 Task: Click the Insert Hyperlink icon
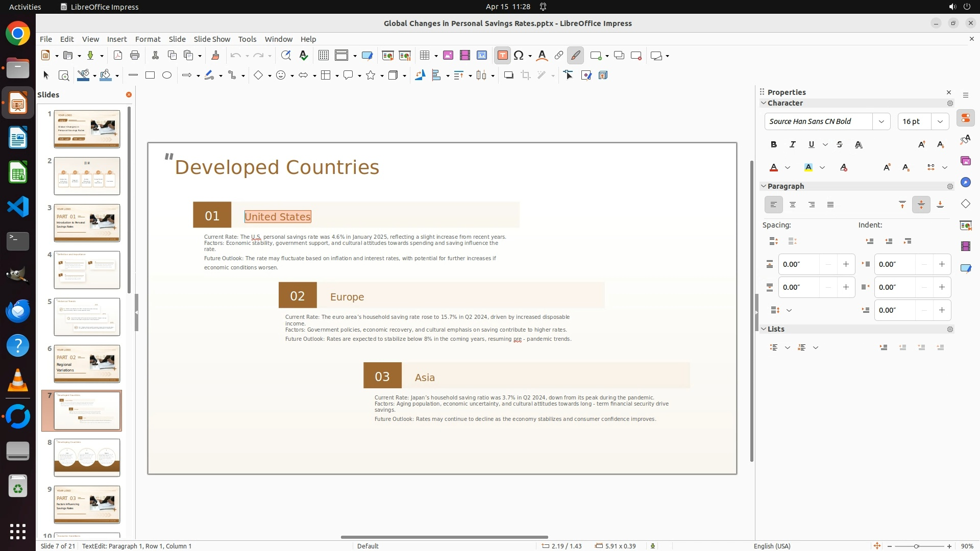click(x=559, y=56)
